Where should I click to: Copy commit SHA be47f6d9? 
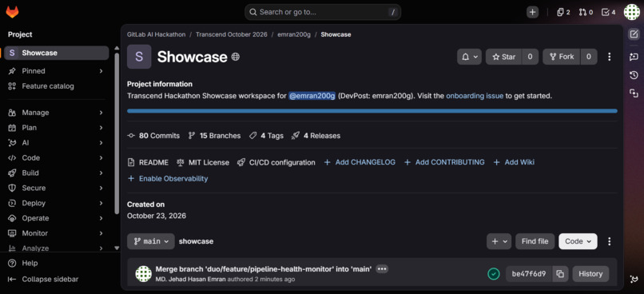coord(560,274)
